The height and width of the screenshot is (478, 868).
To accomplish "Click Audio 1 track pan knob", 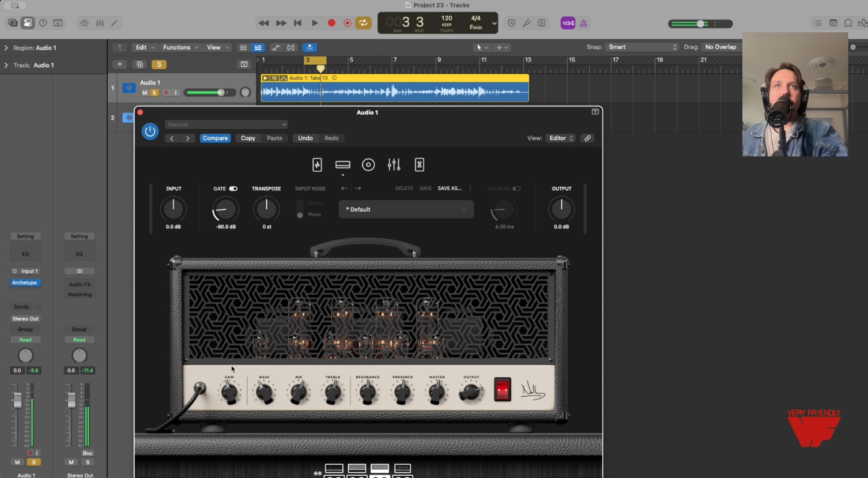I will (x=245, y=92).
